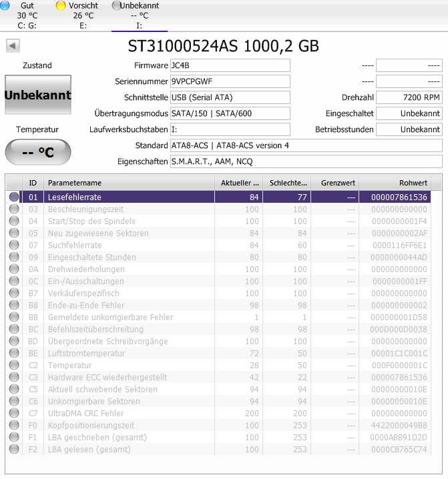Select the Neu zugewiesene Sektoren parameter name

(98, 233)
